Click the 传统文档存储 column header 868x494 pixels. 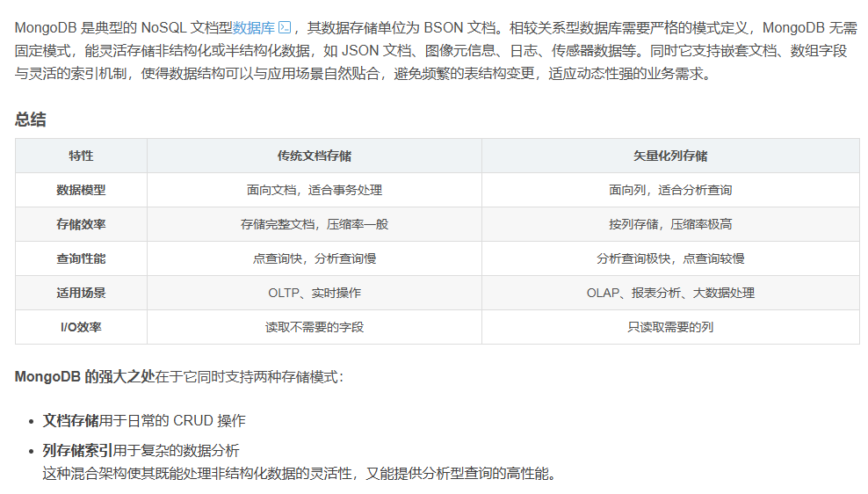pyautogui.click(x=315, y=156)
